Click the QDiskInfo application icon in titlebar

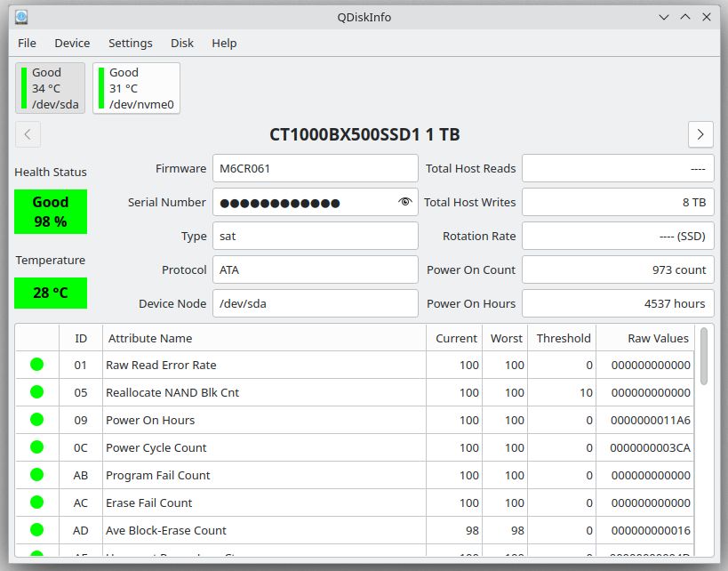coord(20,16)
